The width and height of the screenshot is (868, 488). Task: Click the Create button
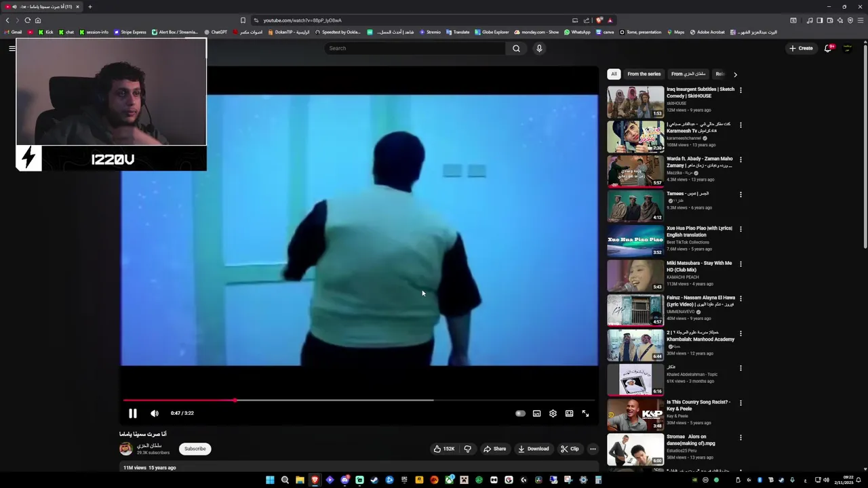tap(801, 48)
